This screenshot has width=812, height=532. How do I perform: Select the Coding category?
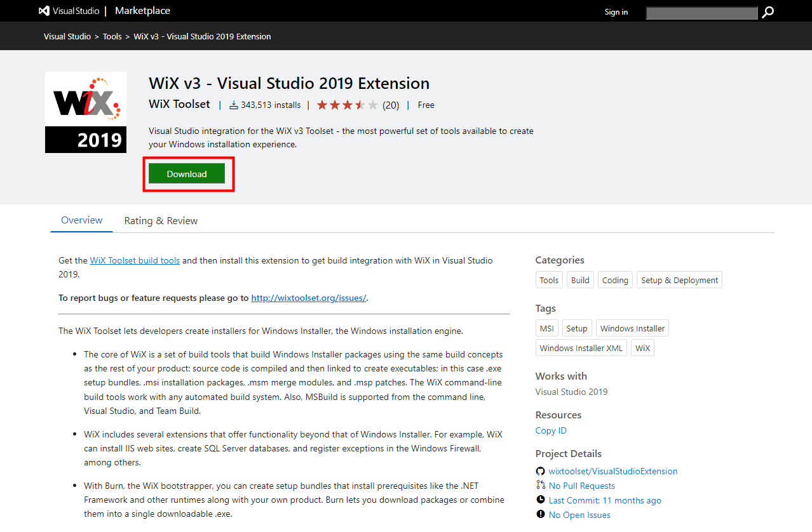tap(615, 280)
